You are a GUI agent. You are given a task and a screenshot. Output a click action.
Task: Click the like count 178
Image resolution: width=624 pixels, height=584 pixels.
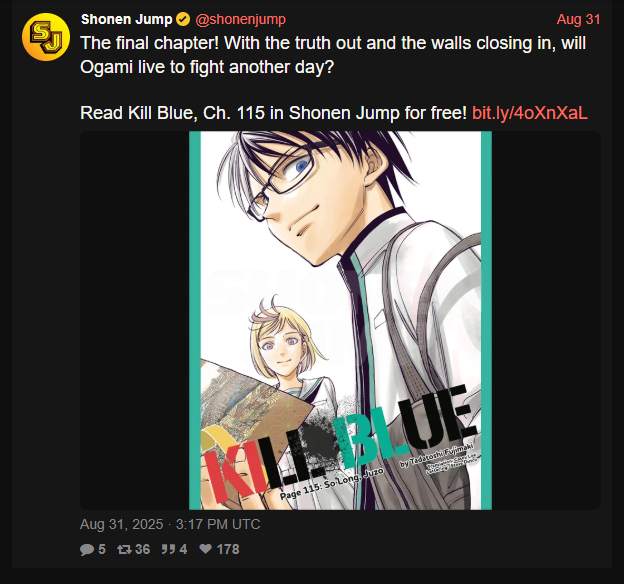point(228,549)
